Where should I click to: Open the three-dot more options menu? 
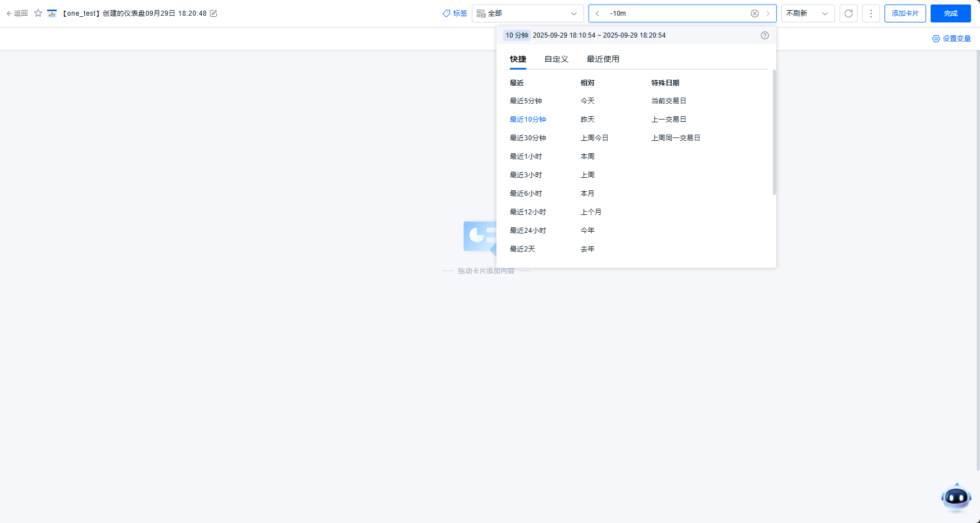(871, 13)
